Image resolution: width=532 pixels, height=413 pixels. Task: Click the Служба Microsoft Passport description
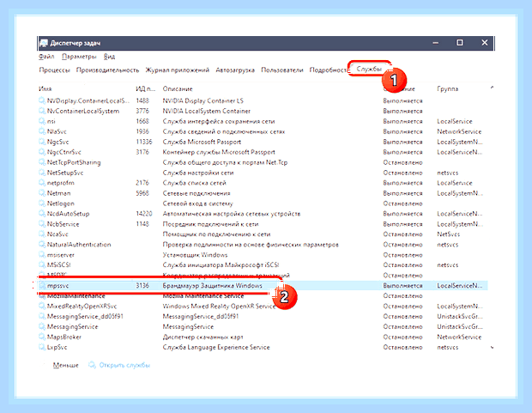202,142
